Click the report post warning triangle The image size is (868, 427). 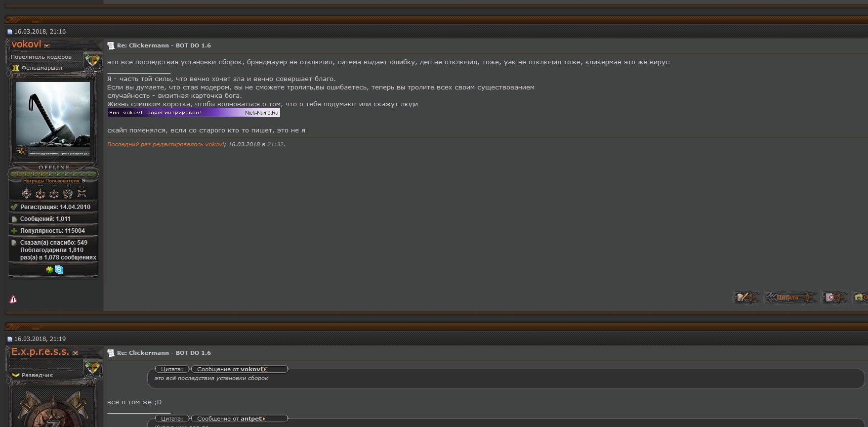click(x=13, y=299)
